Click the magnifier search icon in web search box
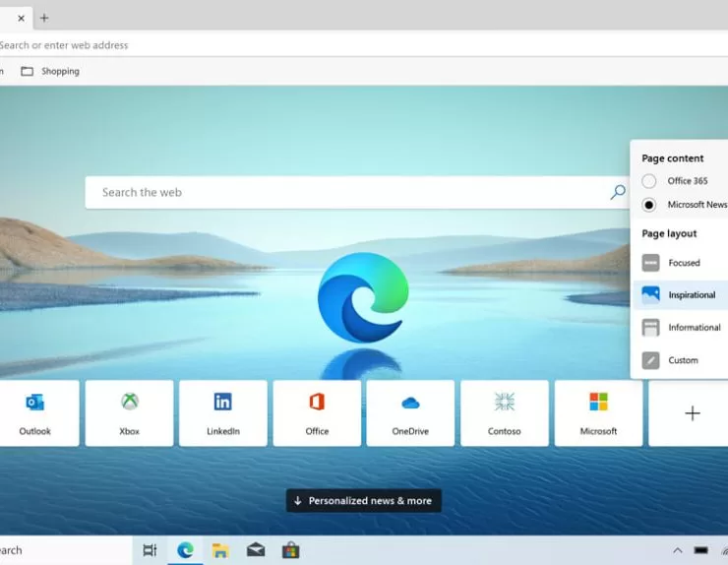 click(618, 192)
